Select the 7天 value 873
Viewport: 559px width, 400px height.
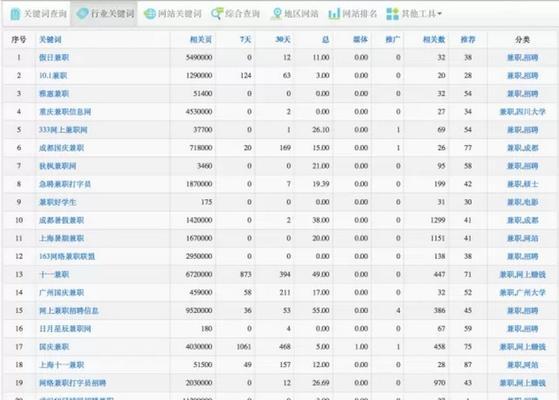click(x=246, y=275)
